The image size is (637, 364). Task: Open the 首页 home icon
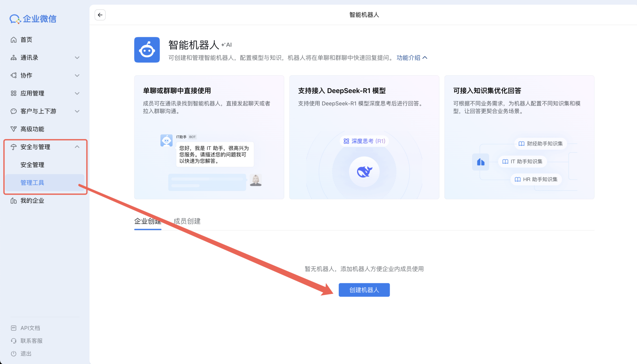click(13, 40)
